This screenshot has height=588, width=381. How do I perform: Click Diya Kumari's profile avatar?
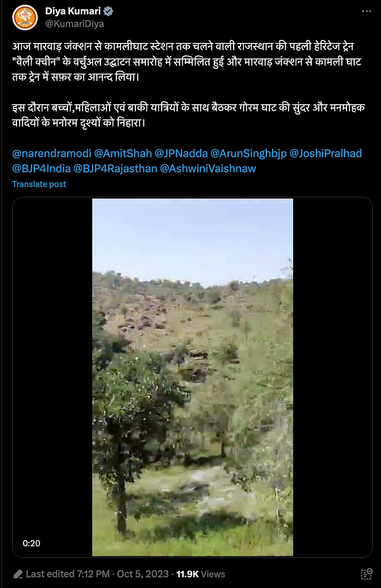click(x=25, y=18)
